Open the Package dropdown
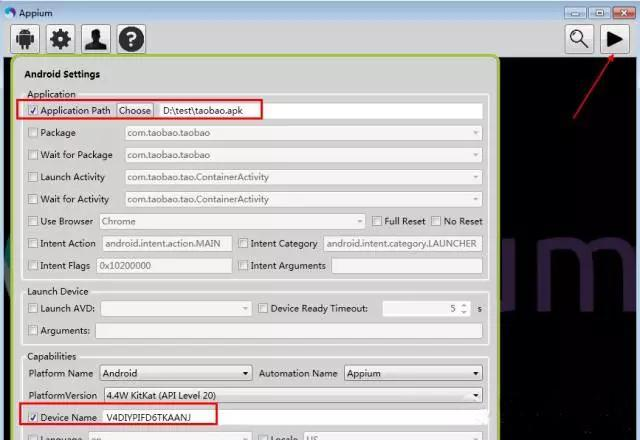The image size is (640, 440). pos(303,133)
